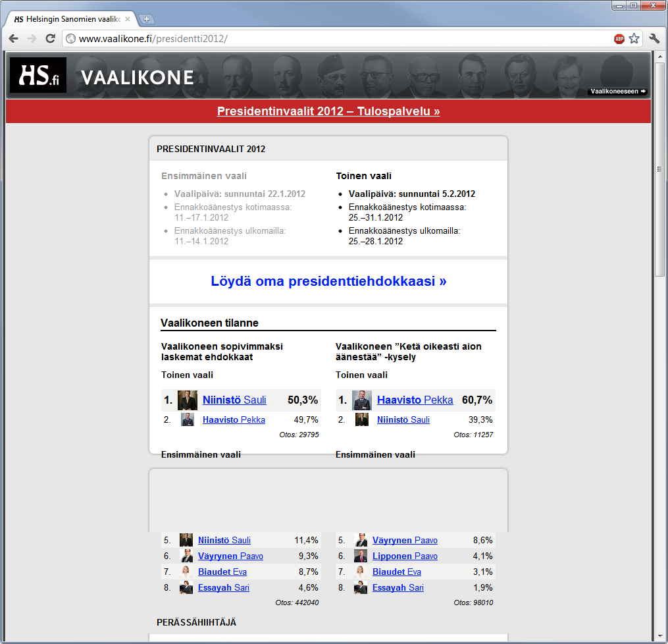Click Lipponen photo beside 4,1%
Screen dimensions: 668x644
[x=361, y=556]
